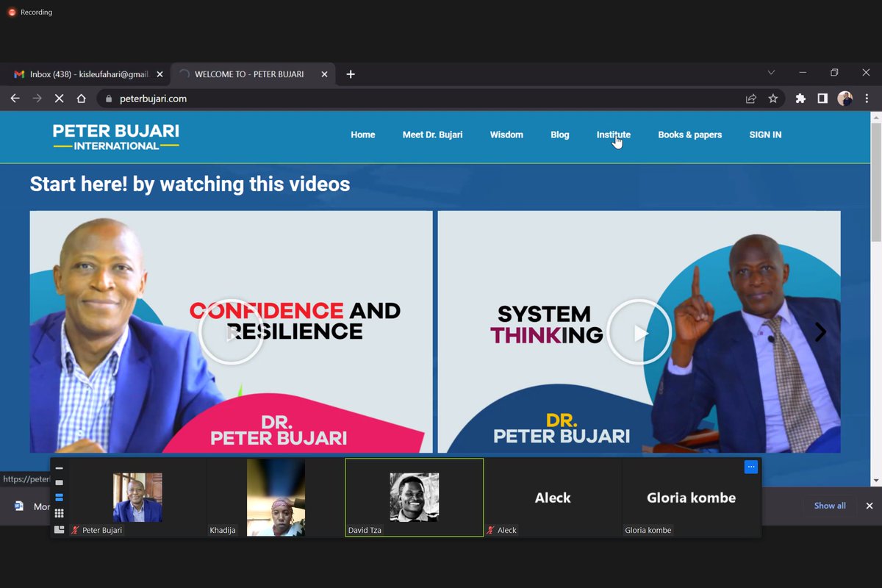This screenshot has height=588, width=882.
Task: Open the browser side panel icon
Action: tap(822, 98)
